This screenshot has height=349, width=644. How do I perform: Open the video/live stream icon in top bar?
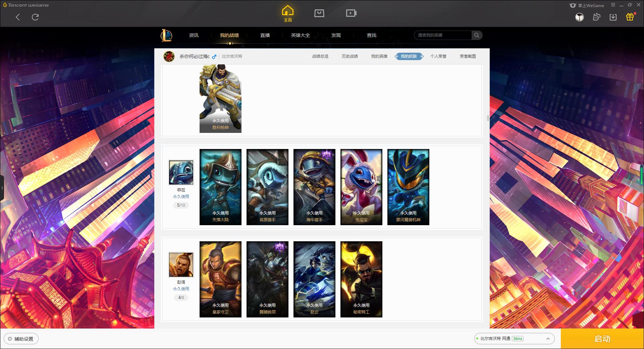pyautogui.click(x=351, y=13)
